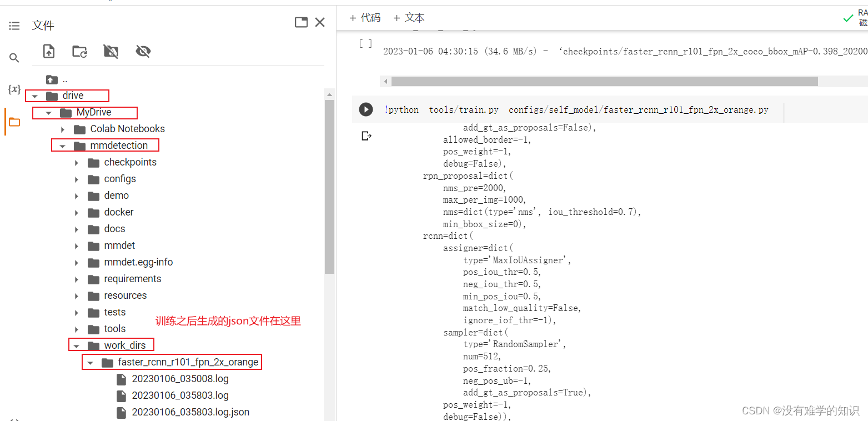Expand the tools folder
This screenshot has height=421, width=868.
[77, 329]
